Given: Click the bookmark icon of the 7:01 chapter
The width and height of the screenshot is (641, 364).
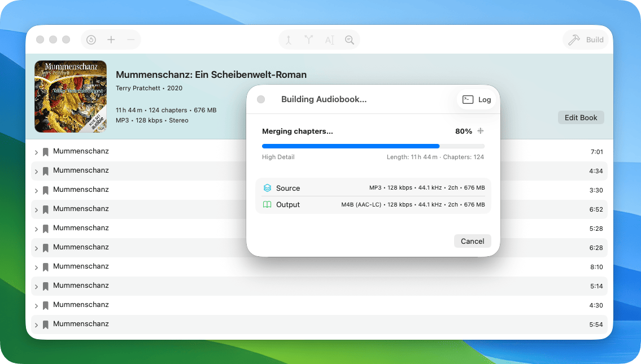Looking at the screenshot, I should coord(46,152).
